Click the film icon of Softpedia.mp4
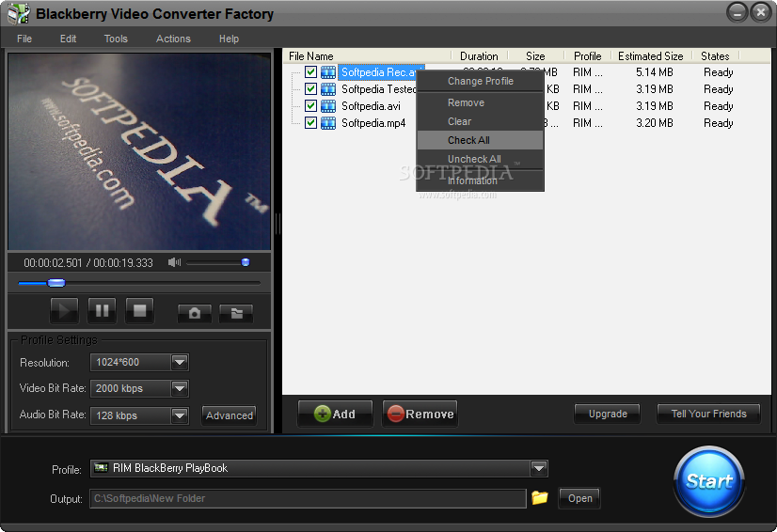Viewport: 777px width, 532px height. 328,123
